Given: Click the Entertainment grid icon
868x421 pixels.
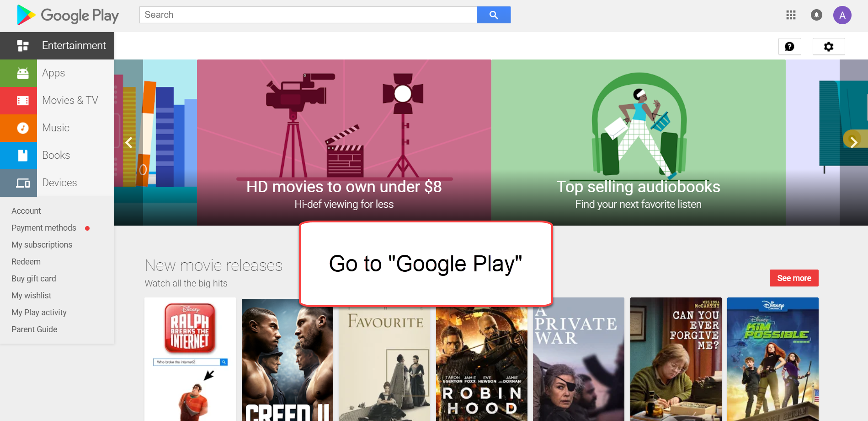Looking at the screenshot, I should pyautogui.click(x=22, y=46).
